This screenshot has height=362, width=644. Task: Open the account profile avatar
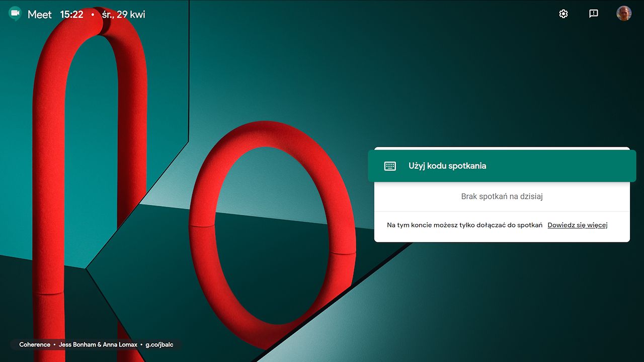(624, 14)
